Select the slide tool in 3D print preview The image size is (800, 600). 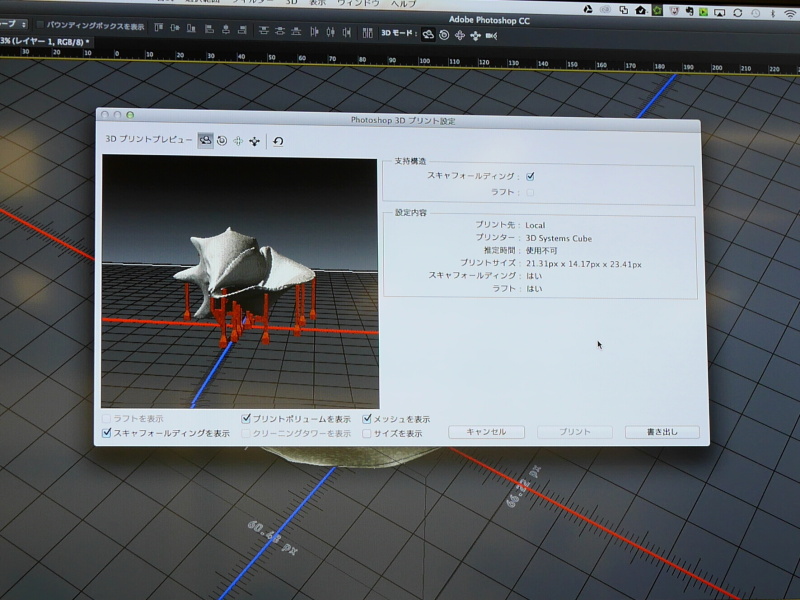tap(254, 141)
